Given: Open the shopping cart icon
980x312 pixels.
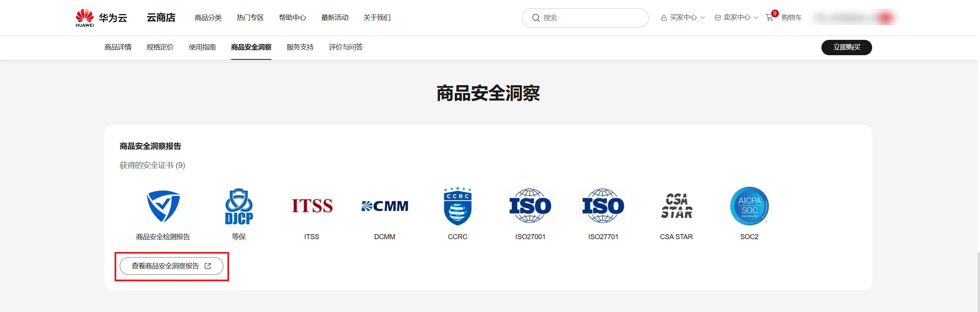Looking at the screenshot, I should click(769, 18).
